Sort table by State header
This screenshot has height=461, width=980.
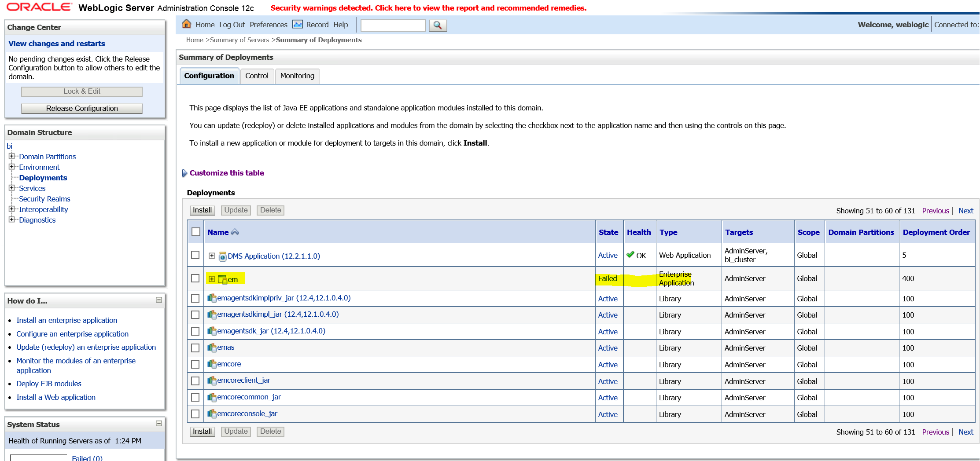click(x=608, y=232)
